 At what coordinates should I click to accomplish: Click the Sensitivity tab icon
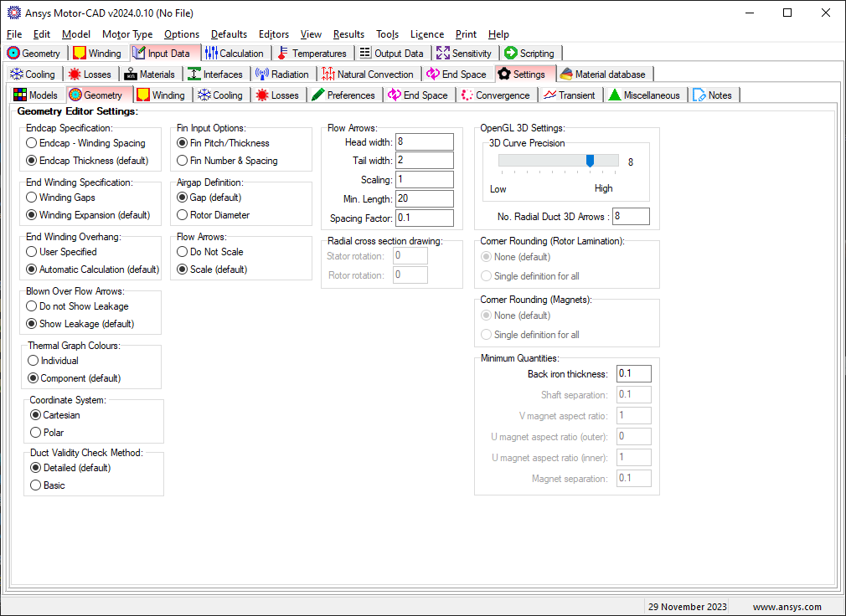[x=443, y=54]
